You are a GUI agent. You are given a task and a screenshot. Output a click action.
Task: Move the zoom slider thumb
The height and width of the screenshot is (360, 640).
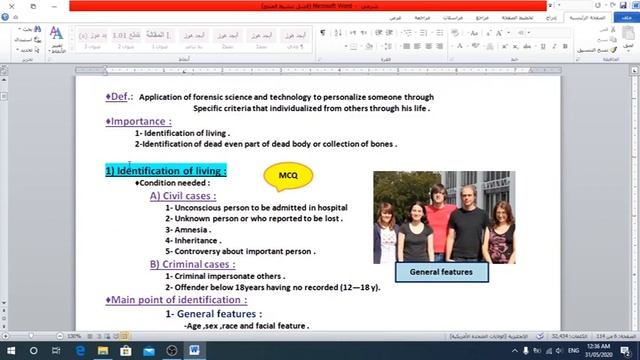(31, 336)
